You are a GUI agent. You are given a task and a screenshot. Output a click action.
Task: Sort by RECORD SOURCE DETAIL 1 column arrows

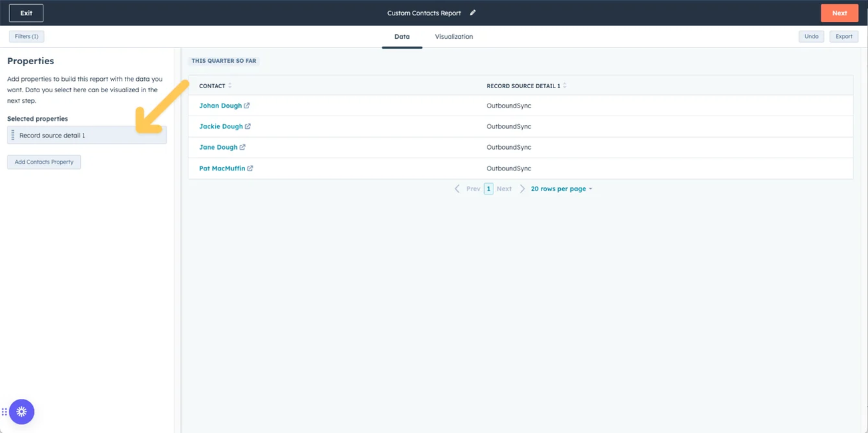pos(564,85)
